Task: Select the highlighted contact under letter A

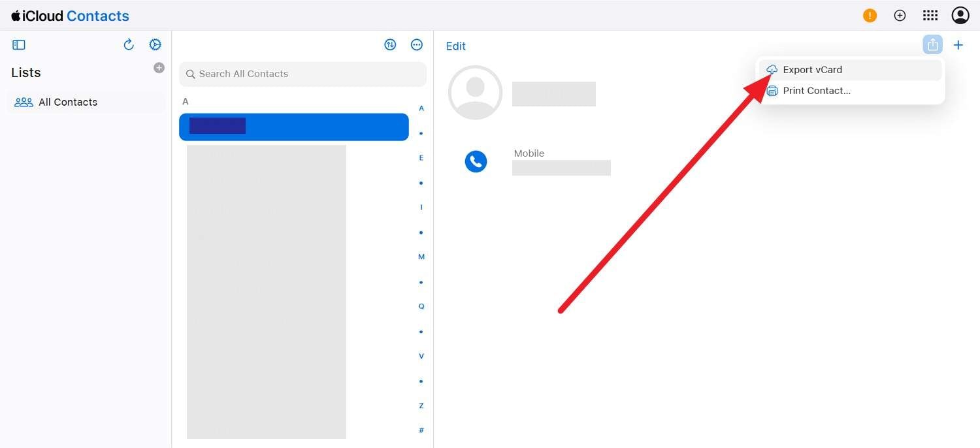Action: (x=293, y=126)
